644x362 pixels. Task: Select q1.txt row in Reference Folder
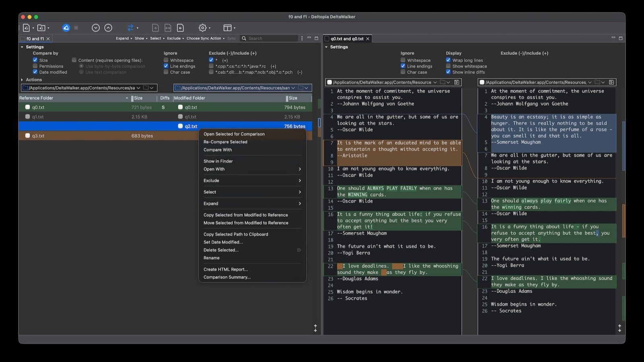pos(88,117)
